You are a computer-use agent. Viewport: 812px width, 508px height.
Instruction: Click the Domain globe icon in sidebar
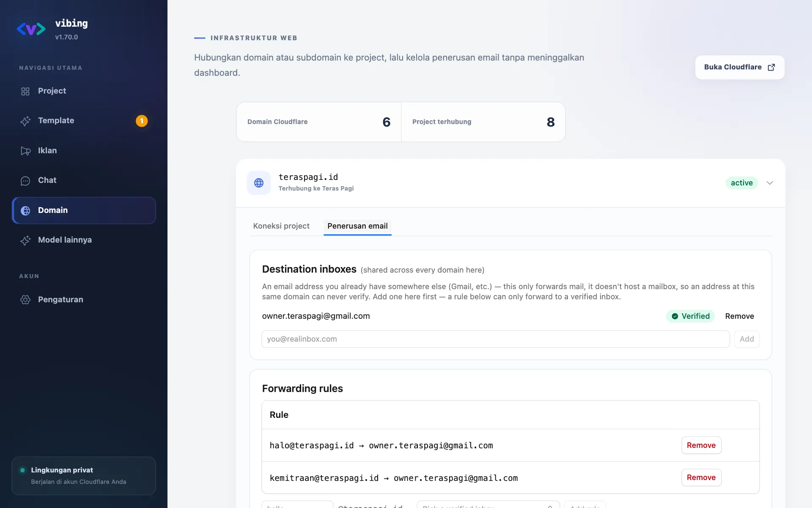coord(25,210)
